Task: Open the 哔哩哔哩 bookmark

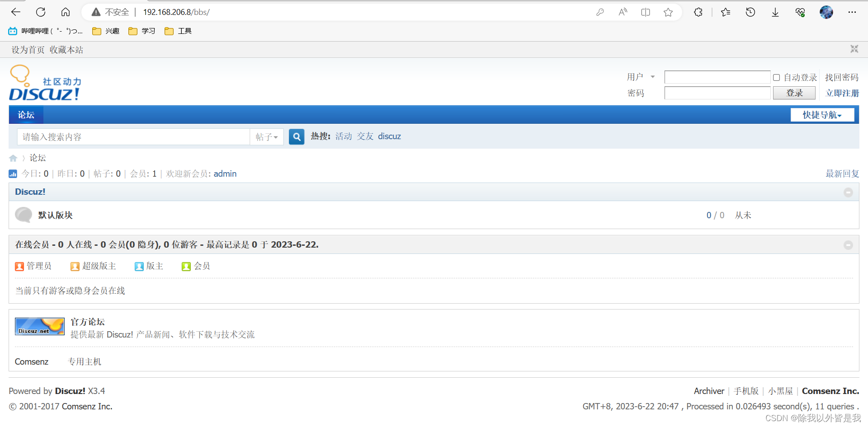Action: (45, 31)
